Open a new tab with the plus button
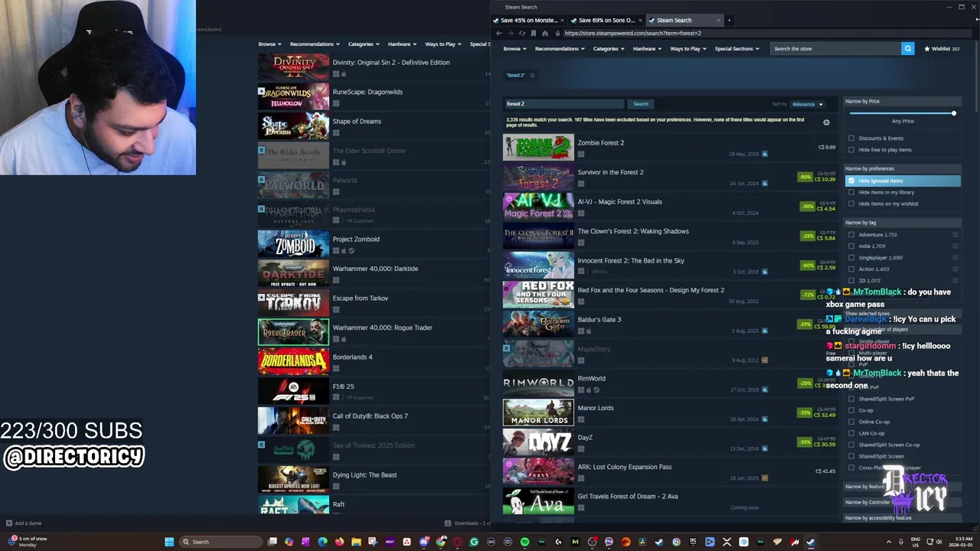This screenshot has height=551, width=980. coord(729,20)
